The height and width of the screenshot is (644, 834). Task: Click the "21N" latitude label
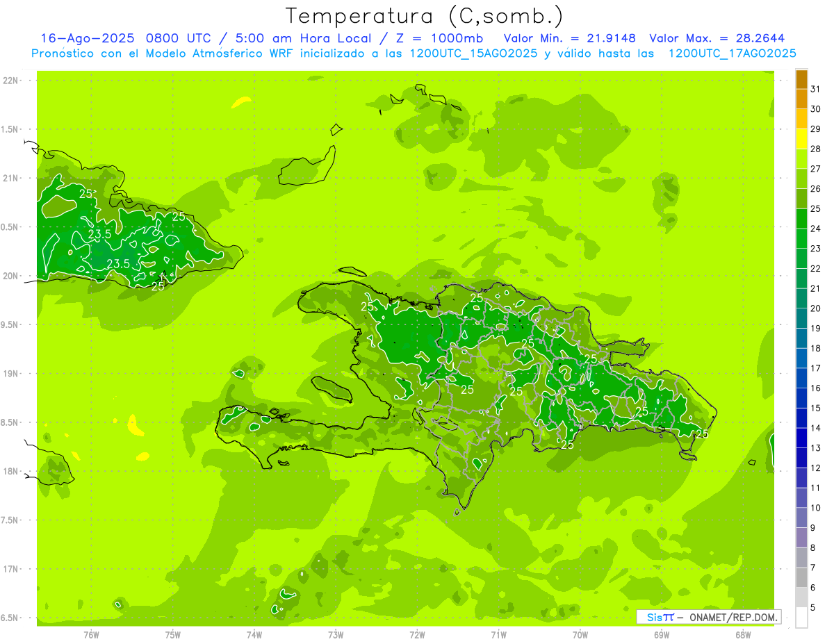[x=12, y=179]
